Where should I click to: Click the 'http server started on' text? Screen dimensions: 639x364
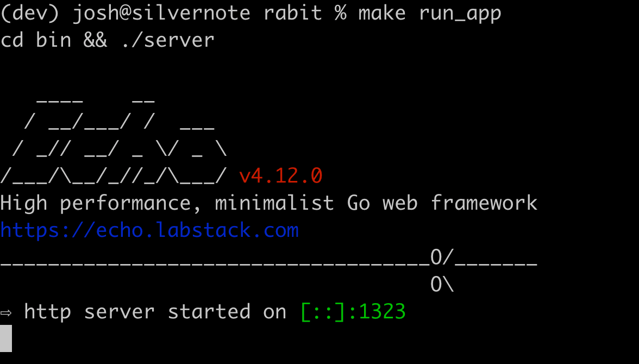pos(155,312)
